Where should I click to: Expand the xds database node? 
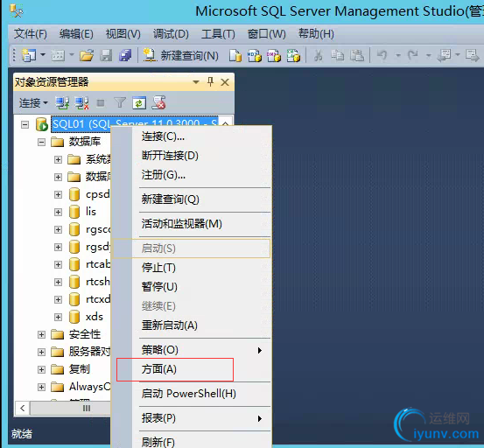58,317
